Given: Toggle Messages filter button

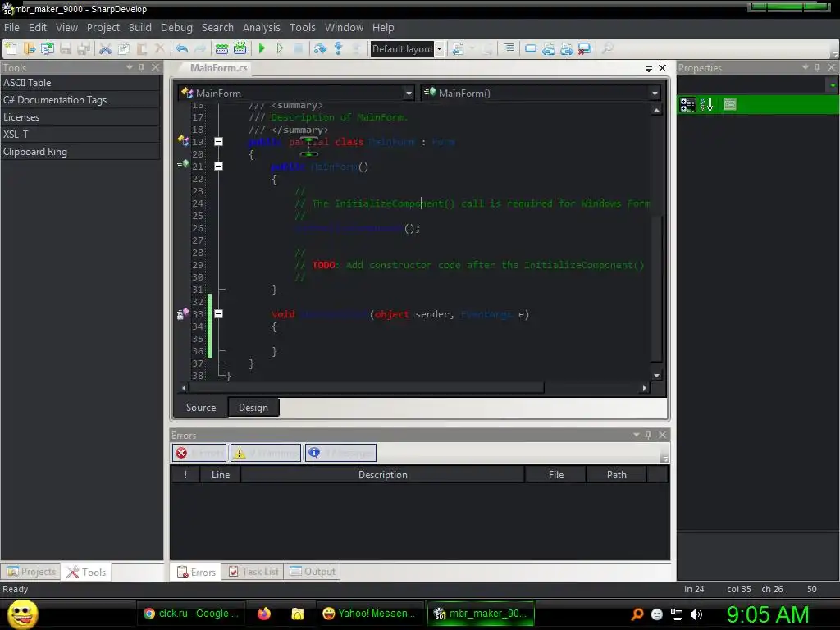Looking at the screenshot, I should [340, 453].
